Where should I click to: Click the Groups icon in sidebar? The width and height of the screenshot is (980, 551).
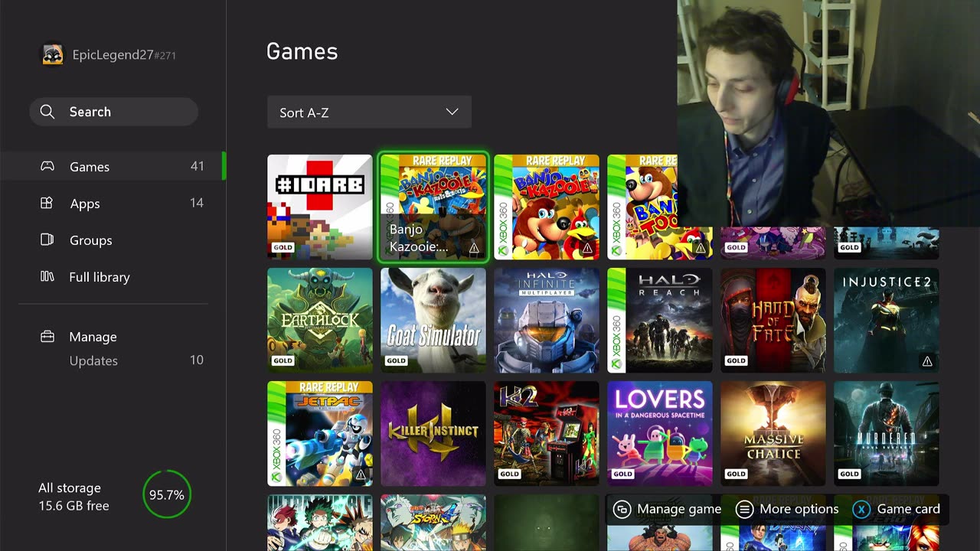pyautogui.click(x=47, y=240)
